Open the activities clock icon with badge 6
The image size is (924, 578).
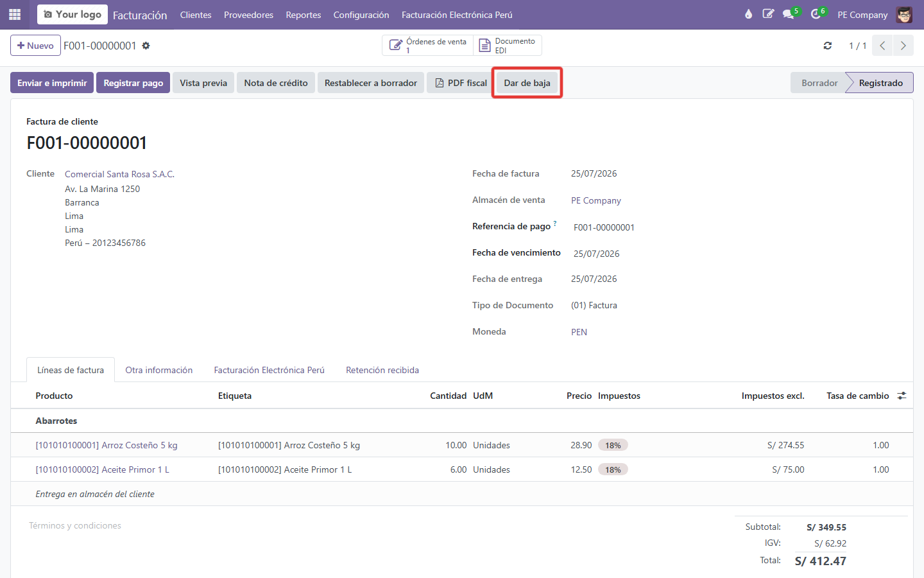click(816, 14)
